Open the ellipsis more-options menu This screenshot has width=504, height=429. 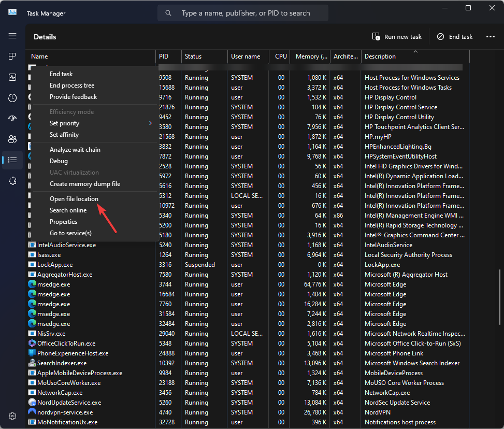[489, 36]
